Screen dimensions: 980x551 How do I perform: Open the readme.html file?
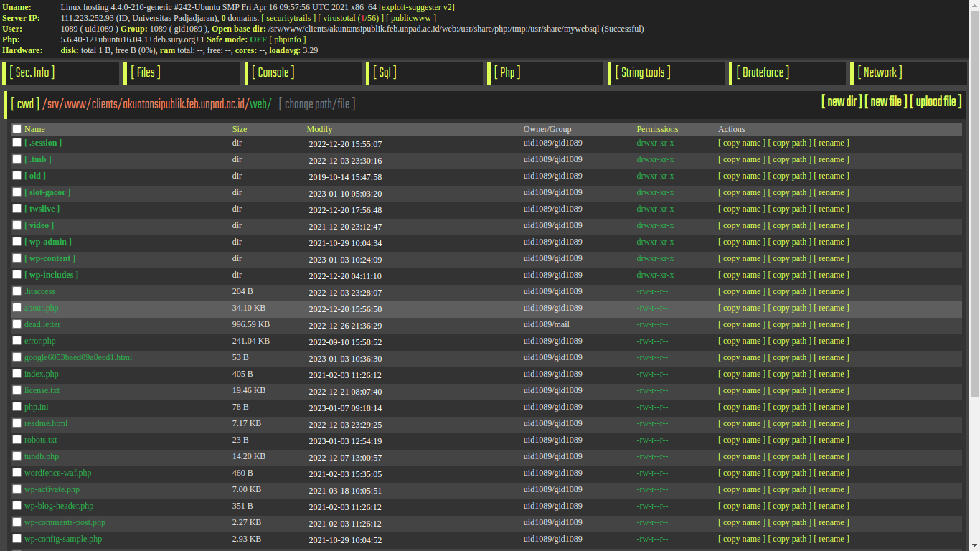46,423
